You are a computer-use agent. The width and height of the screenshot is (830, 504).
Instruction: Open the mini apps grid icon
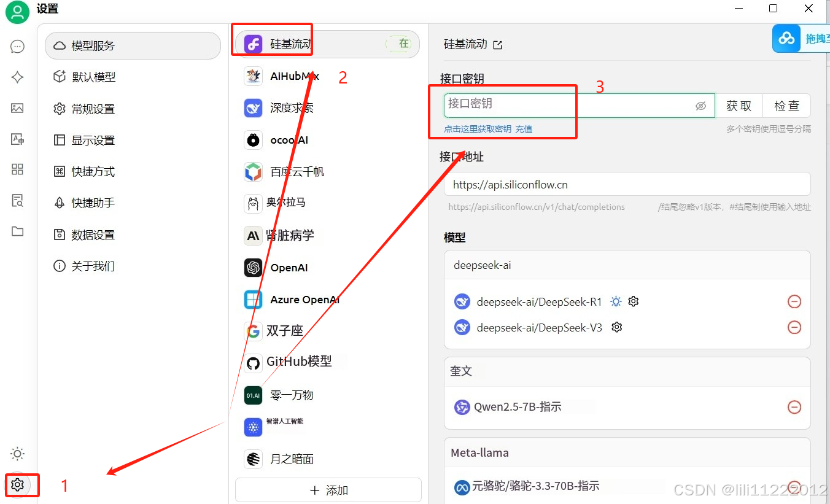(x=18, y=169)
